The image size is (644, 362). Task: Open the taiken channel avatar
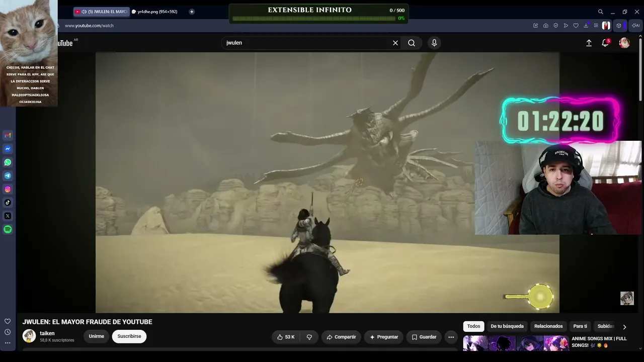point(29,336)
